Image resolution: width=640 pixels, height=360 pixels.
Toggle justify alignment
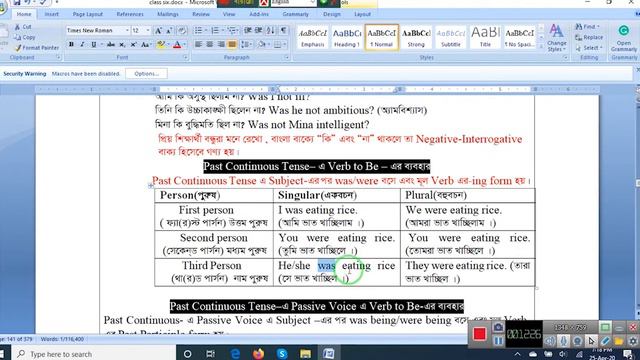click(232, 44)
